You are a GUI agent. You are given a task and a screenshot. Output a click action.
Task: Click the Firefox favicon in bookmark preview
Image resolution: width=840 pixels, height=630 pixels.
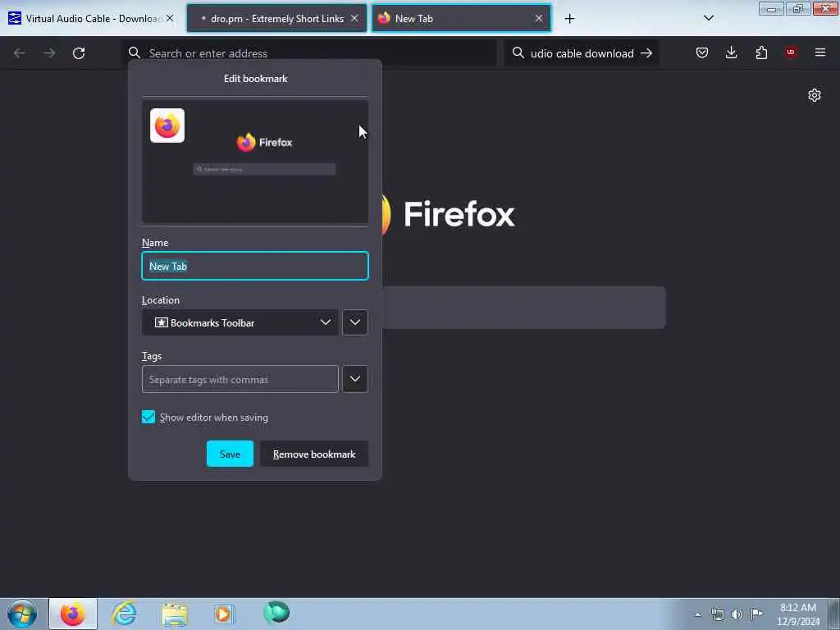[x=167, y=126]
